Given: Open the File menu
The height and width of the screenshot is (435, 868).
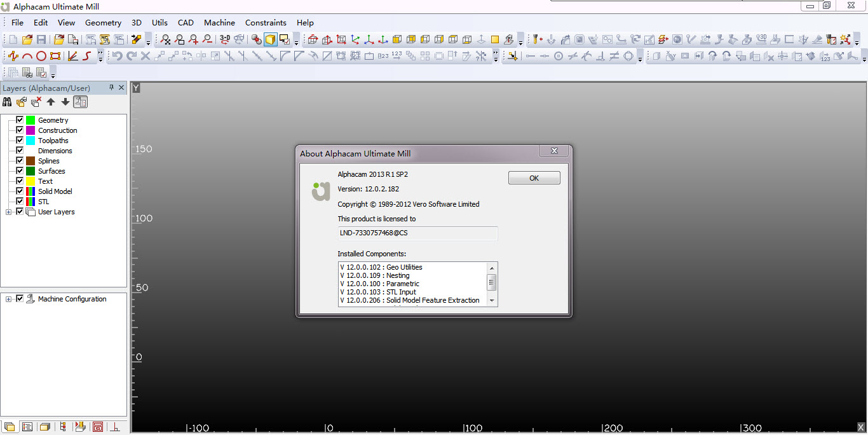Looking at the screenshot, I should coord(17,22).
